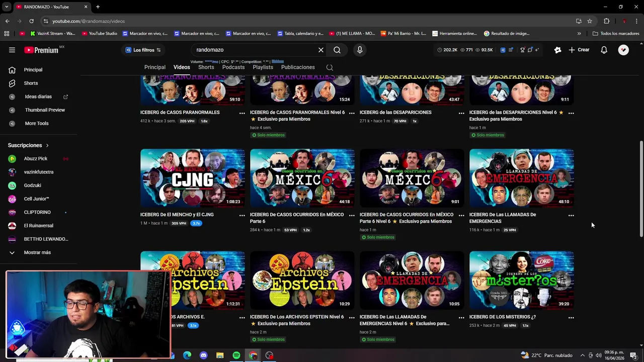The width and height of the screenshot is (644, 362).
Task: Open options for El MENCHO y El CJNG video
Action: pos(242,215)
